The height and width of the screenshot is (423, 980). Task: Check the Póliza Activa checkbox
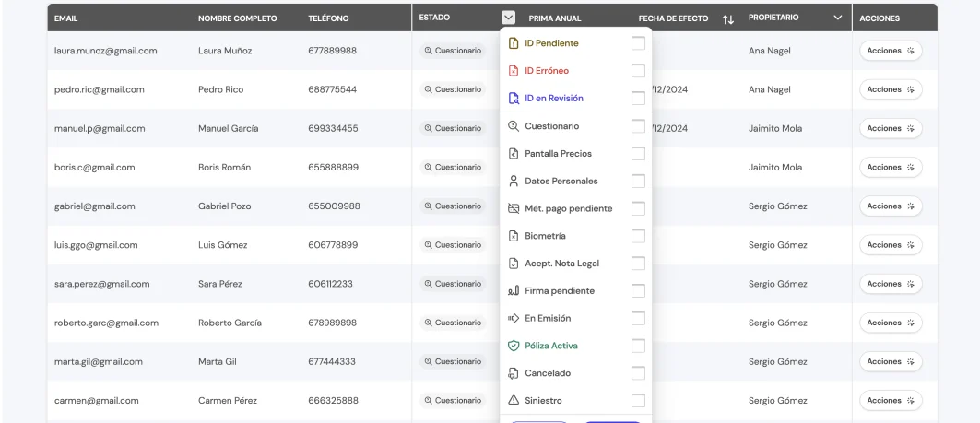click(x=638, y=346)
